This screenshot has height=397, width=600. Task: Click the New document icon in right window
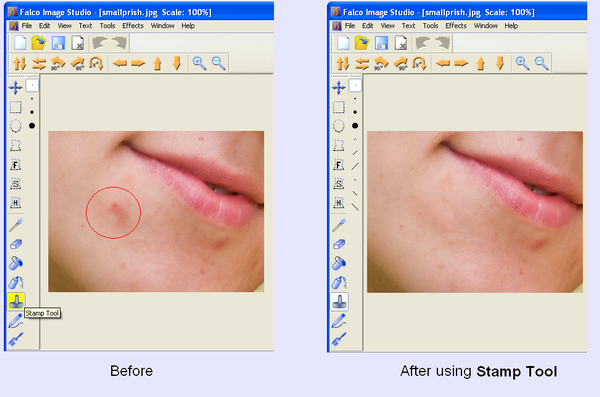pos(343,43)
